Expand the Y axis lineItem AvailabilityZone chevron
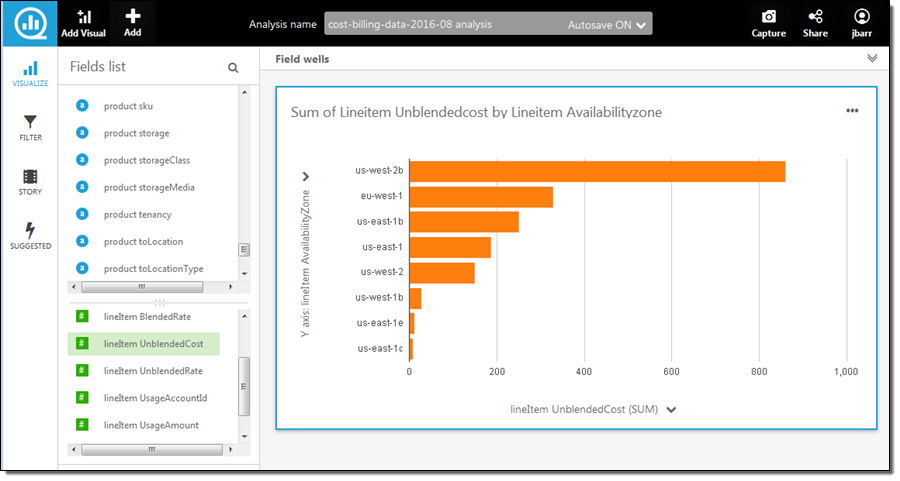Screen dimensions: 900x481 coord(306,177)
